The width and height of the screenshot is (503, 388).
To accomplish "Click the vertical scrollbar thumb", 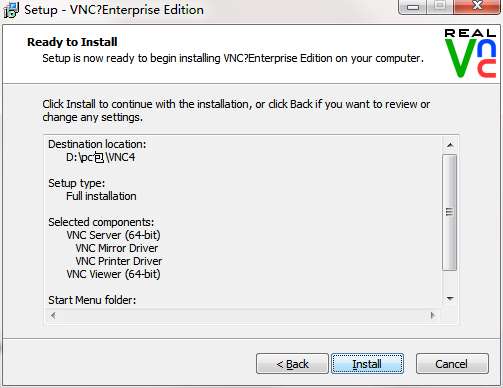I will pos(450,212).
